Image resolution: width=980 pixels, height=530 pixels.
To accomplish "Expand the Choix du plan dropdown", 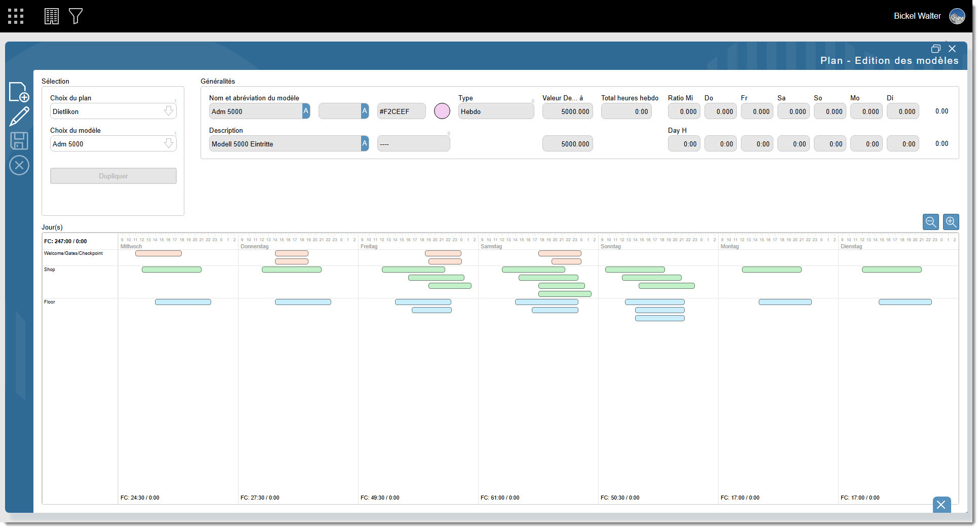I will (x=168, y=111).
